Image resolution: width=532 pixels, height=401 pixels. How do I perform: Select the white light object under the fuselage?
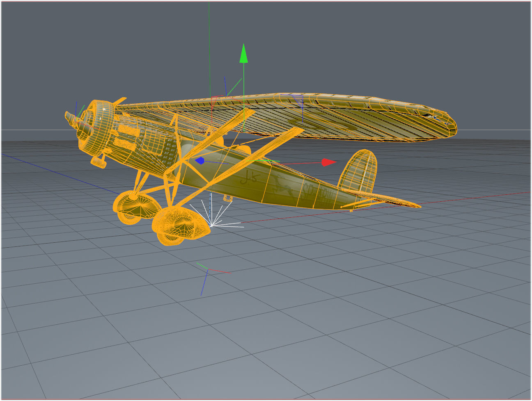[211, 226]
